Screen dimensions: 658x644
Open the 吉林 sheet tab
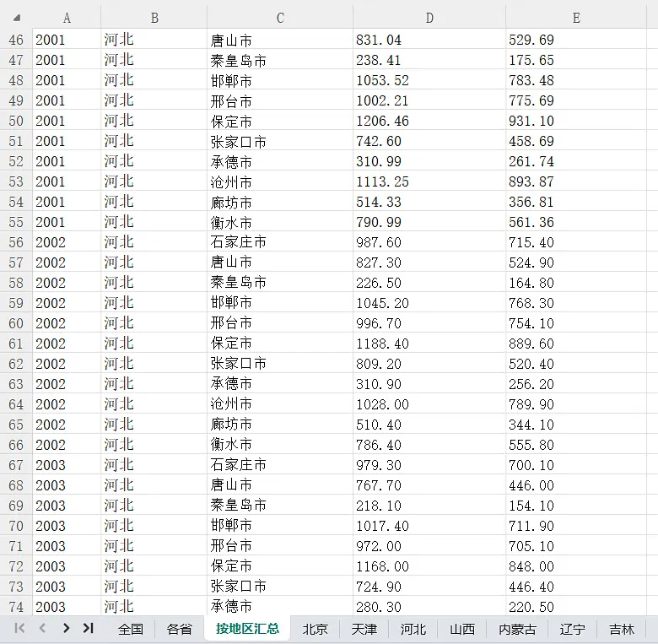coord(622,629)
